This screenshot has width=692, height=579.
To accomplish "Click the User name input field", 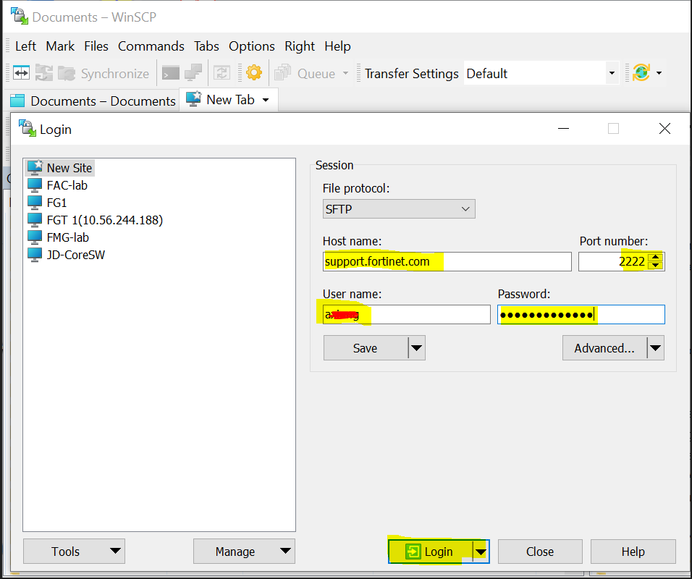I will [x=406, y=315].
